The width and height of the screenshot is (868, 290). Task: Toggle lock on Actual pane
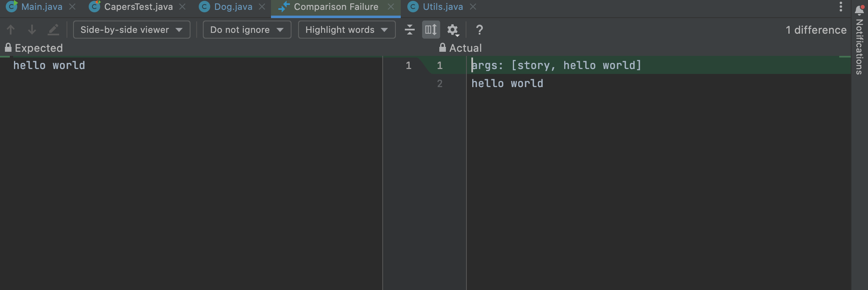442,48
